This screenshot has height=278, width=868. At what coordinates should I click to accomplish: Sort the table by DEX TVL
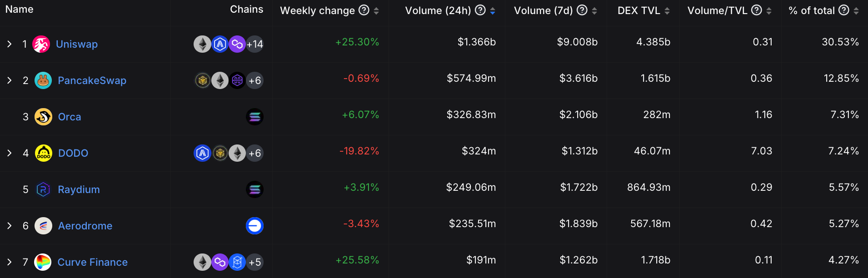(x=667, y=11)
